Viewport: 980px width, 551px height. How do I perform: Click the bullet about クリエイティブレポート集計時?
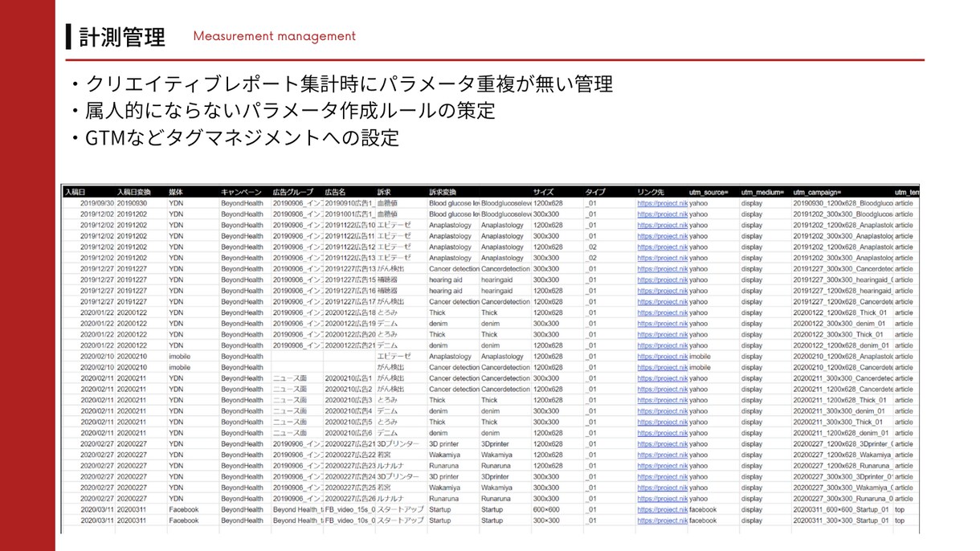[342, 84]
